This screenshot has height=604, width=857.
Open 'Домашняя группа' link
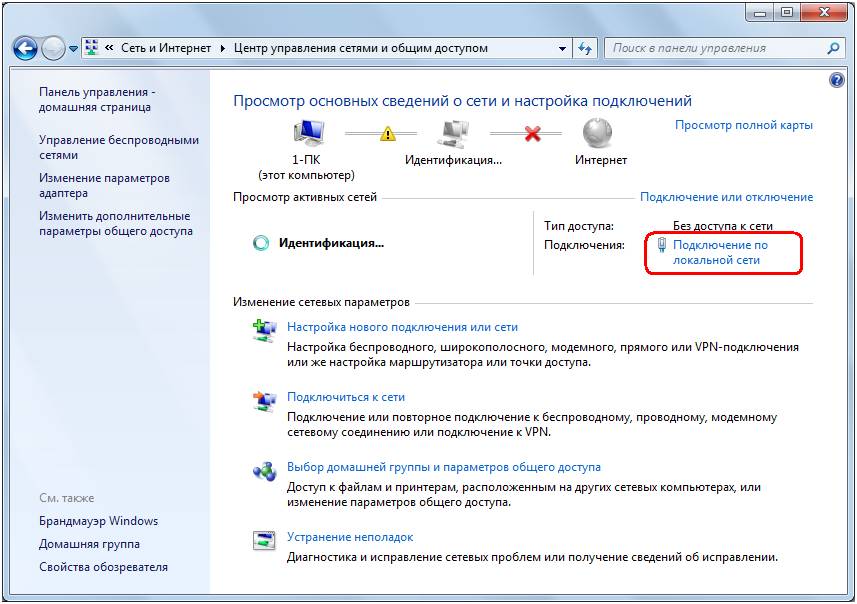click(x=90, y=544)
